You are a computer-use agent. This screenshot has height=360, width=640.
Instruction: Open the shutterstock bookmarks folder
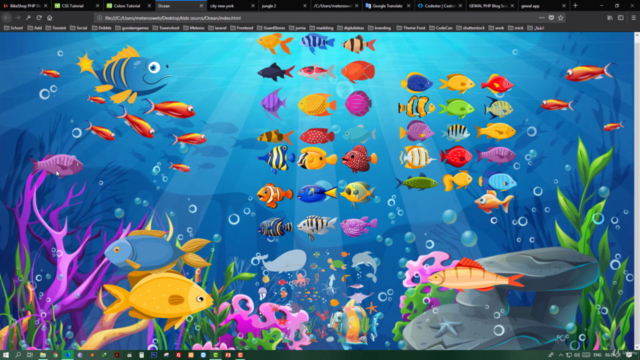(x=470, y=28)
